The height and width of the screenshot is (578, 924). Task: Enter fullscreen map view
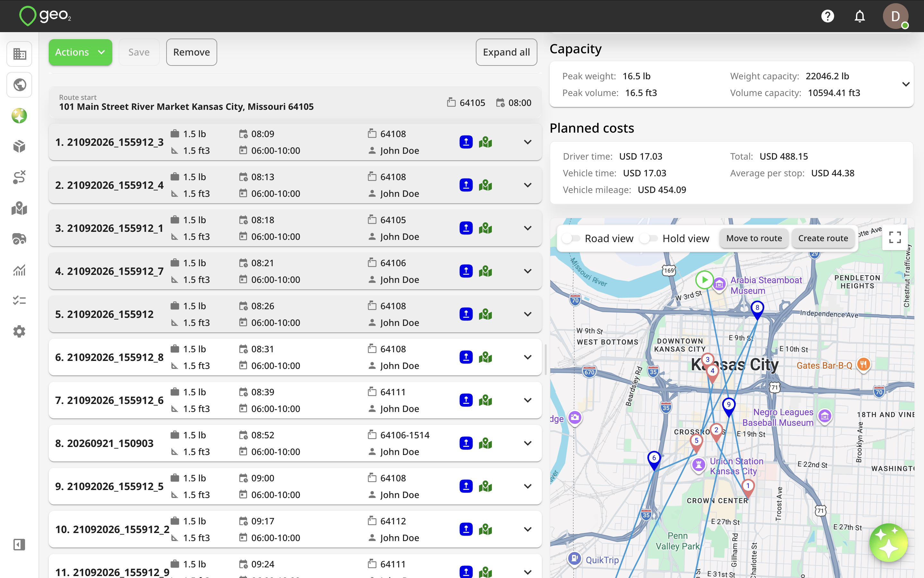pos(895,237)
